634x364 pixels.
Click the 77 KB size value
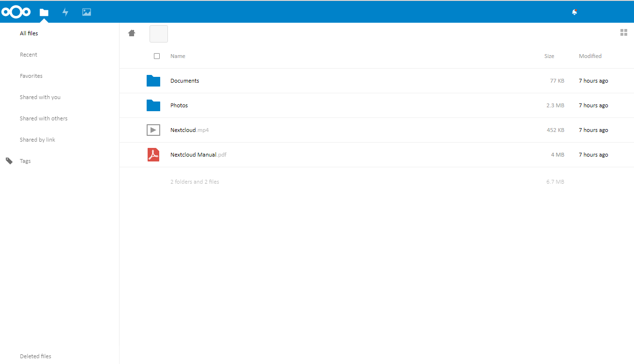(x=557, y=81)
